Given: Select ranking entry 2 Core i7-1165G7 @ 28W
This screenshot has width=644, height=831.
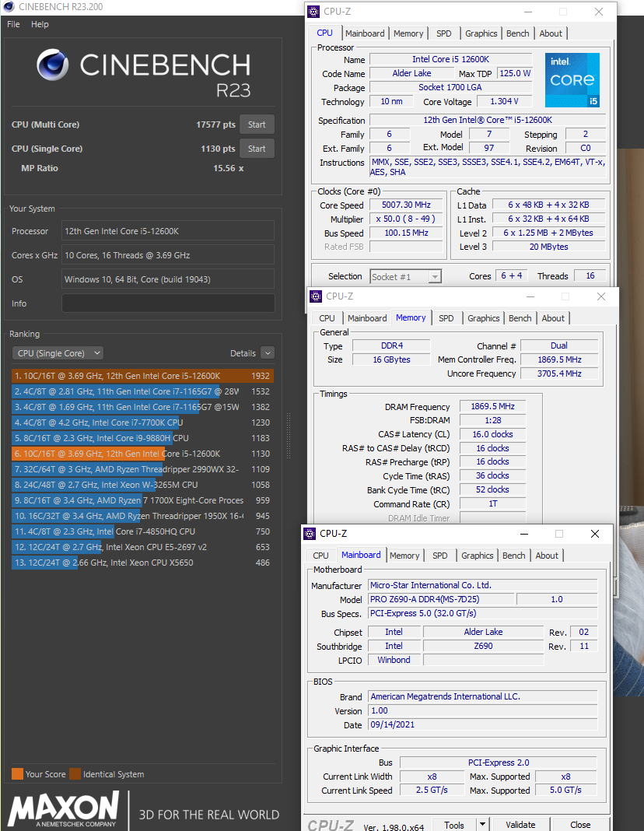Looking at the screenshot, I should [x=142, y=391].
